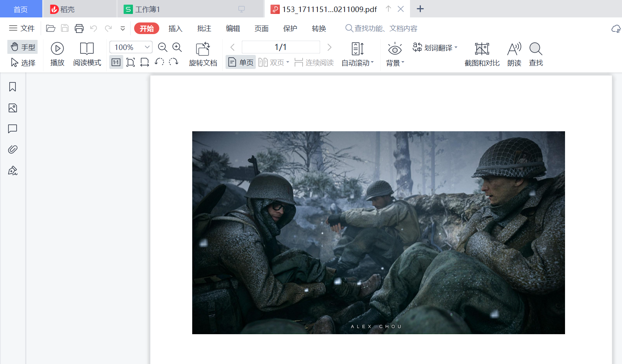Screen dimensions: 622x364
Task: Click the page number field 1/1
Action: (x=281, y=47)
